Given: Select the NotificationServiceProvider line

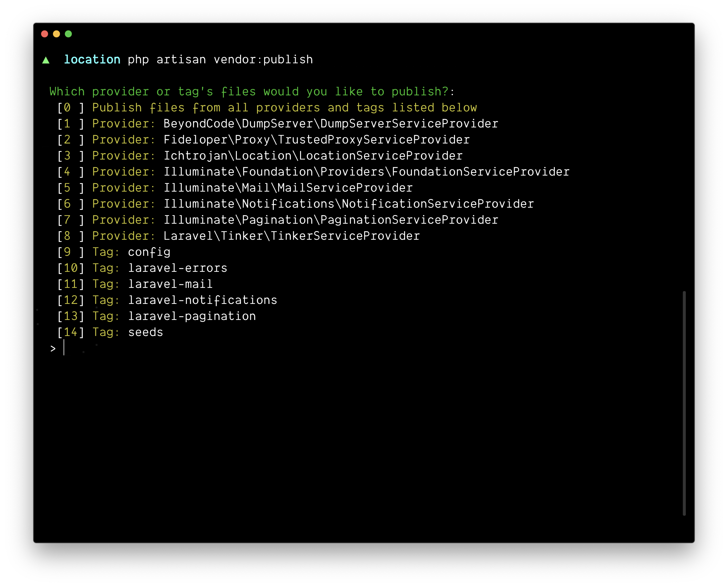Looking at the screenshot, I should tap(295, 204).
